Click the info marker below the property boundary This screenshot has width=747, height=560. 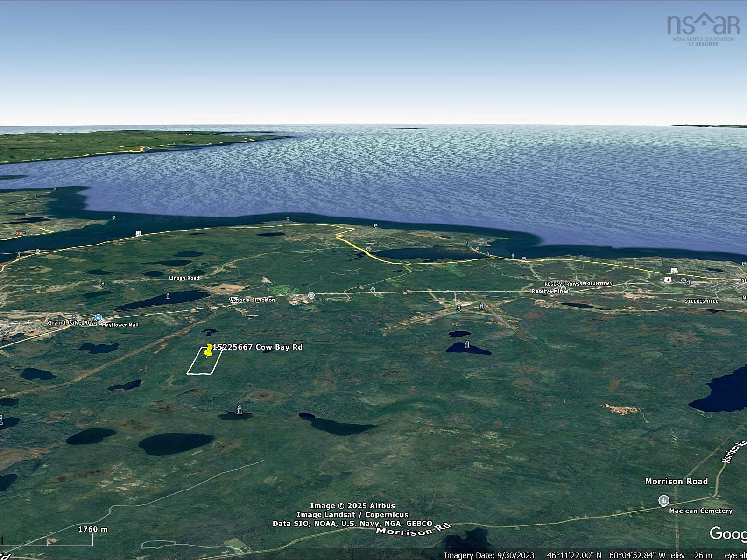240,411
